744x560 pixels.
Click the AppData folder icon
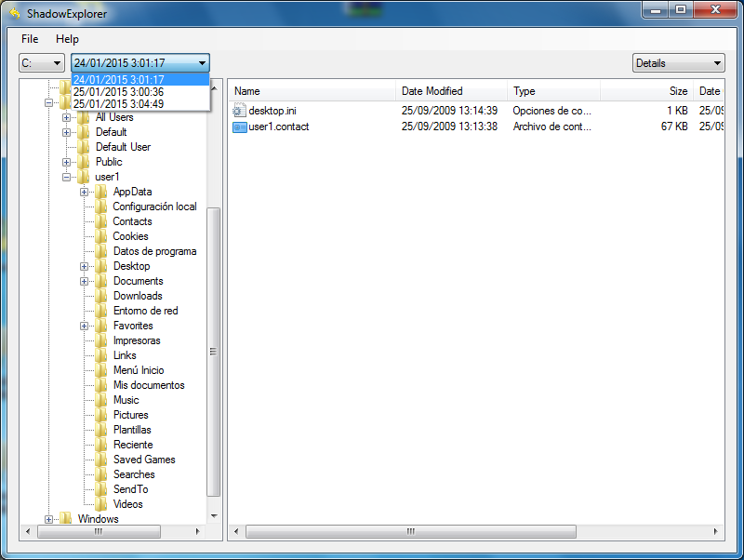(x=100, y=192)
